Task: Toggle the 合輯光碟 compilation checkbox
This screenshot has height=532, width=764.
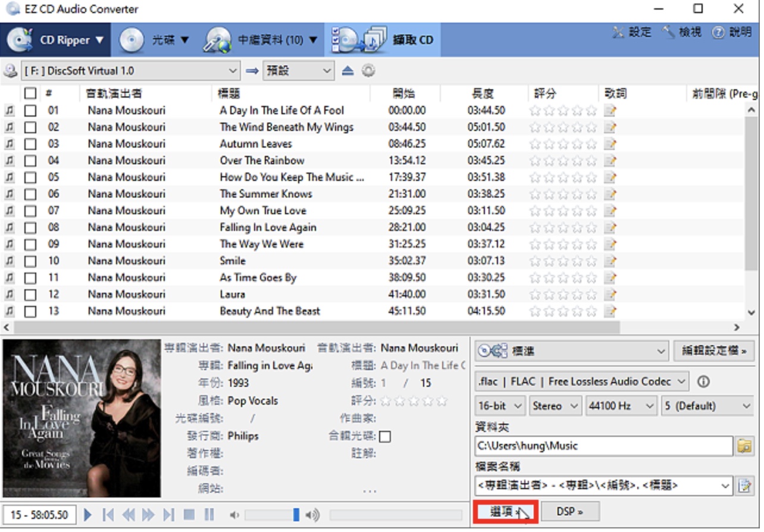Action: coord(385,437)
